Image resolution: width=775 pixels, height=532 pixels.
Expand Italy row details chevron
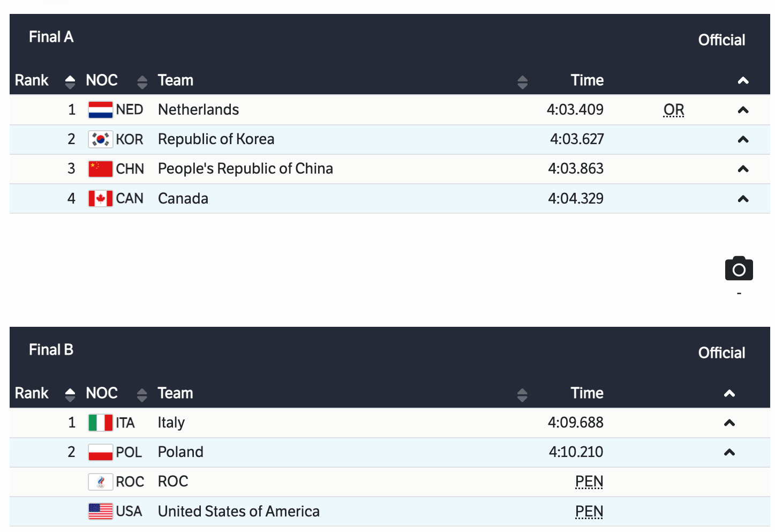coord(729,423)
